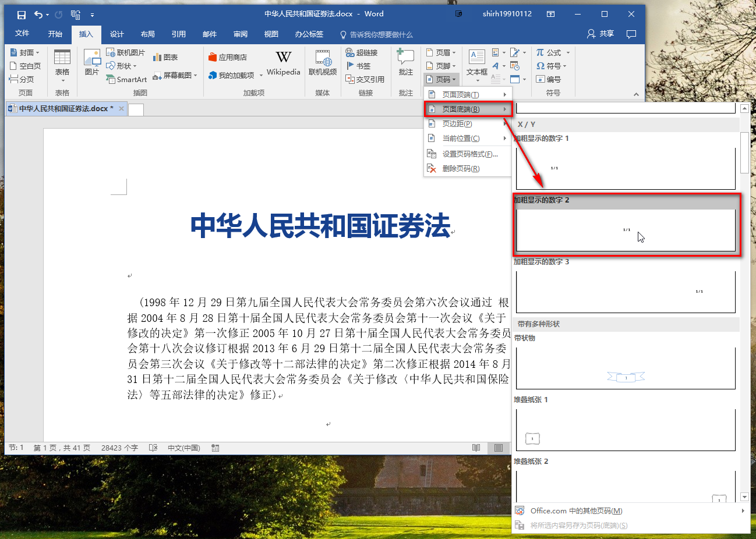Choose Bottom of Page (页面底端)

click(468, 109)
